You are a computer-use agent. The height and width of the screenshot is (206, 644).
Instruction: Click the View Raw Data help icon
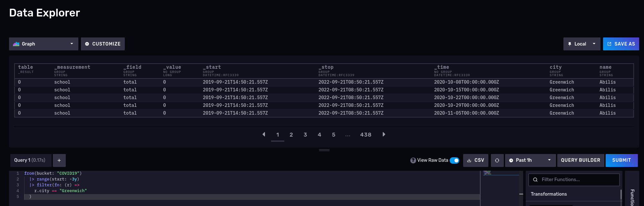tap(413, 160)
